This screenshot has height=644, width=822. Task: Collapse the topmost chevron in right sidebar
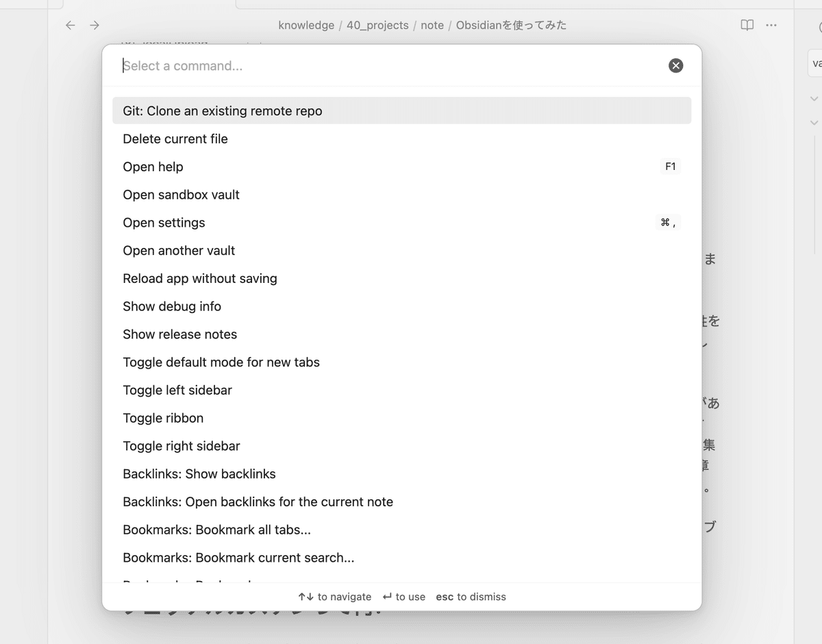(x=814, y=99)
